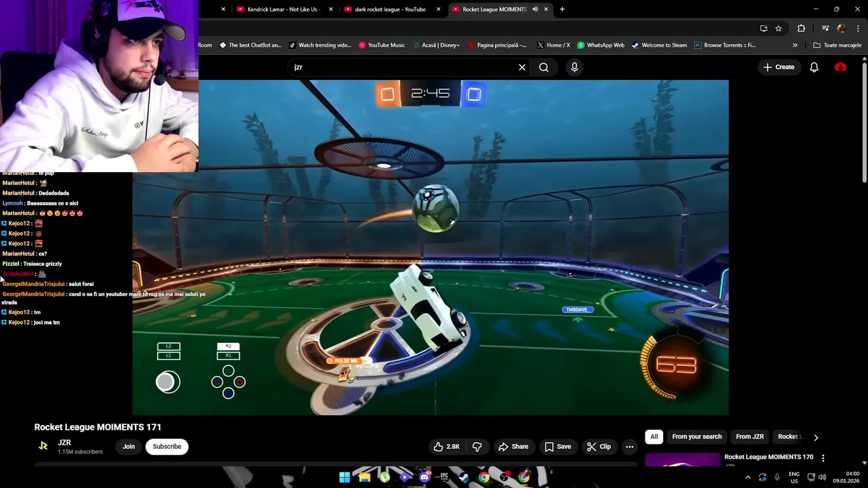Image resolution: width=868 pixels, height=488 pixels.
Task: Open the Acasă | Disney+ bookmark
Action: pyautogui.click(x=435, y=45)
